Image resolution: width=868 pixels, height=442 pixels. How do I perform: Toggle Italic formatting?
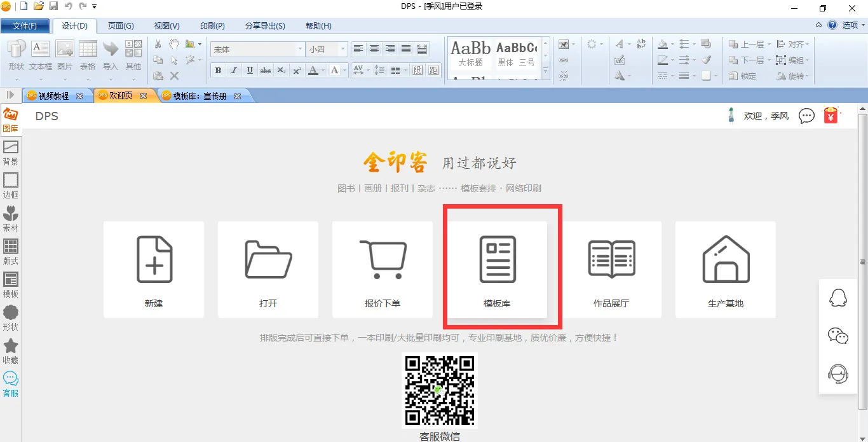(234, 71)
